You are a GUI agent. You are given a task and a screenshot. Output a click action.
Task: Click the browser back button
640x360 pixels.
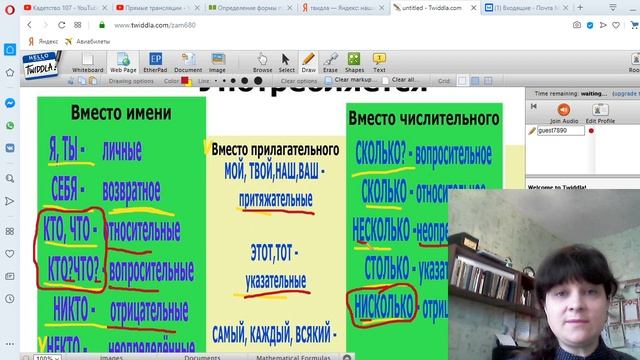[29, 25]
